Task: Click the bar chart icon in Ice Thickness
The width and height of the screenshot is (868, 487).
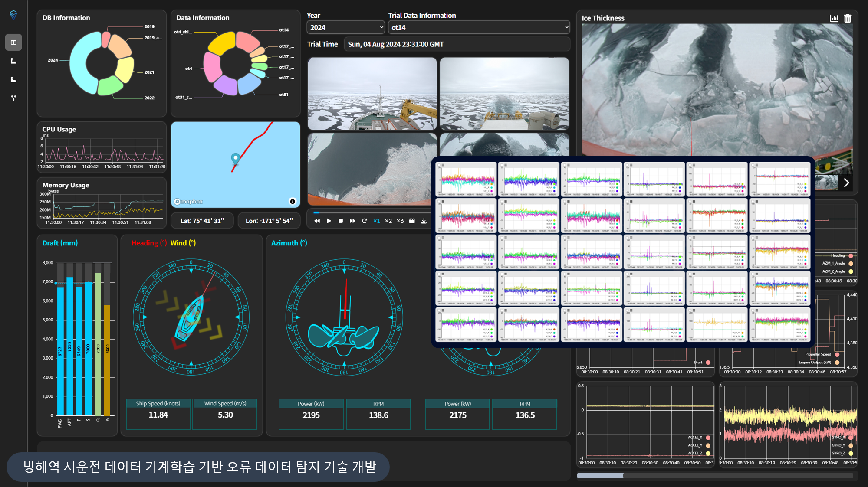Action: (x=834, y=18)
